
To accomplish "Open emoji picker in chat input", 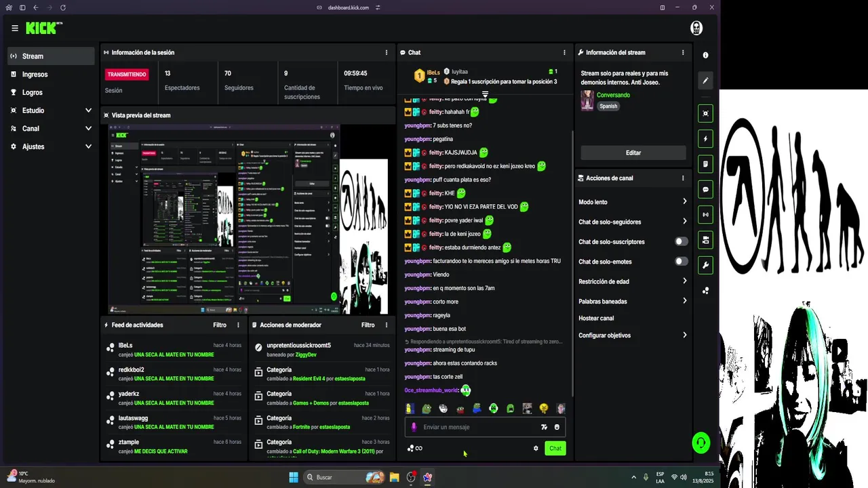I will point(557,427).
